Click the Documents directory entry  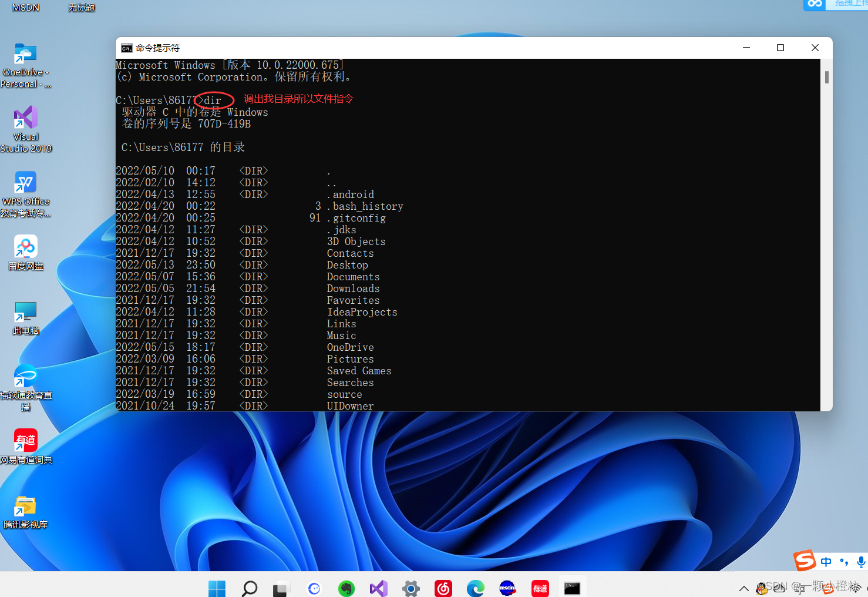354,277
